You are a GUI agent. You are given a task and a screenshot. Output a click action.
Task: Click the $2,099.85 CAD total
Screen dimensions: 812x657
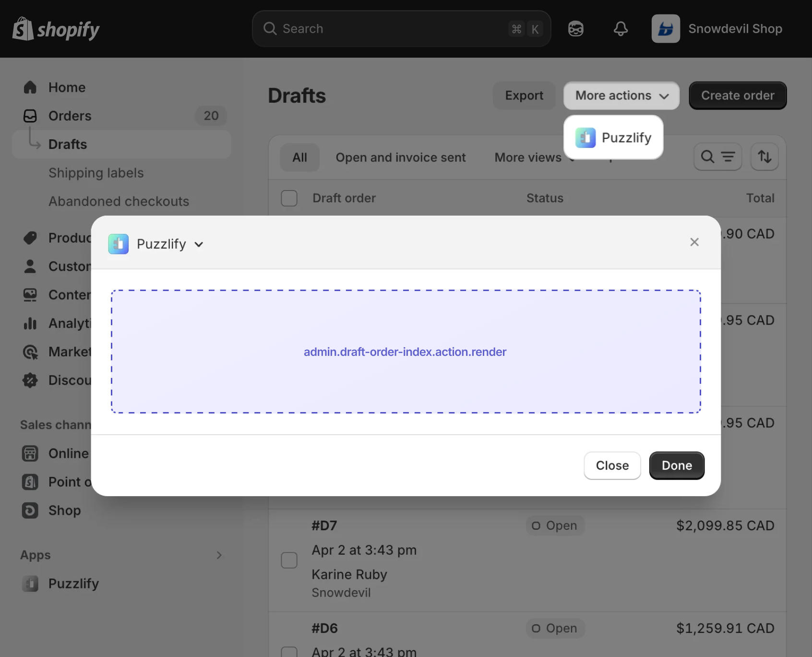click(725, 525)
